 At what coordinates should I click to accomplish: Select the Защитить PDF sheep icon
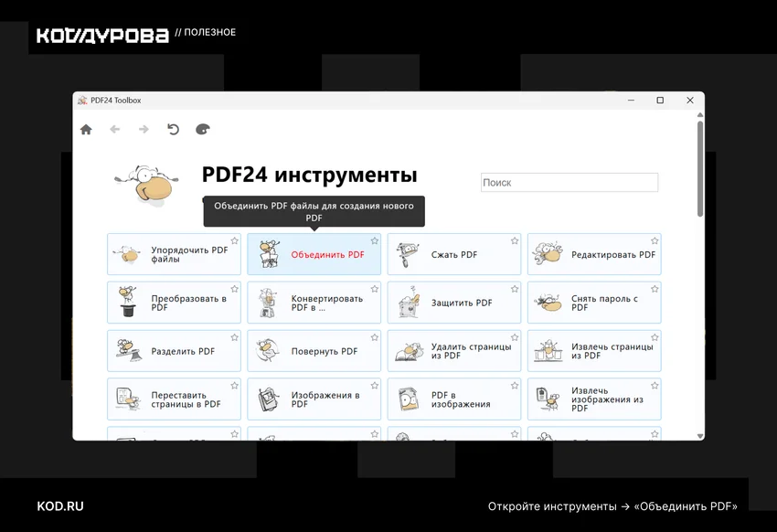pyautogui.click(x=409, y=303)
